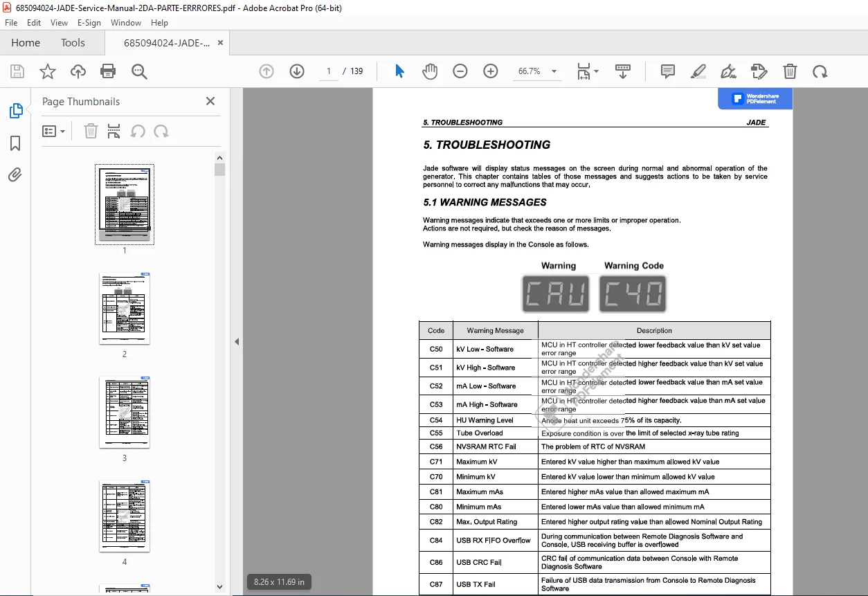This screenshot has height=596, width=868.
Task: Open the thumbnails options dropdown
Action: click(x=54, y=131)
